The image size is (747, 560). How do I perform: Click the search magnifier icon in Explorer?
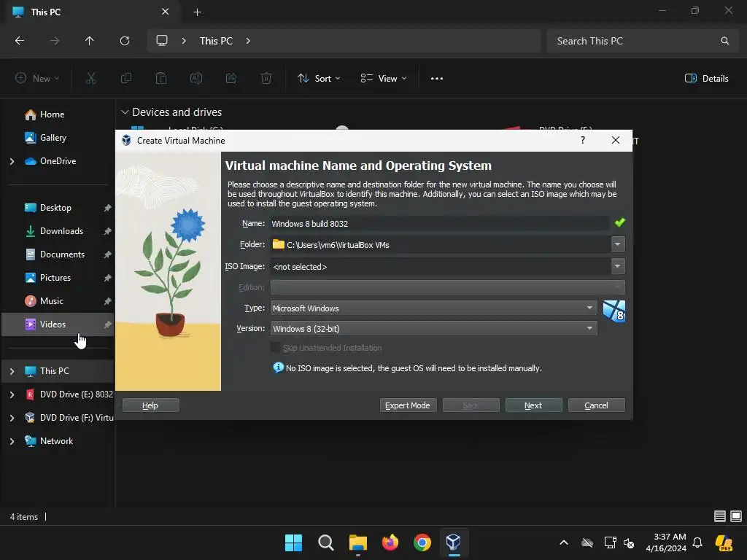[724, 41]
